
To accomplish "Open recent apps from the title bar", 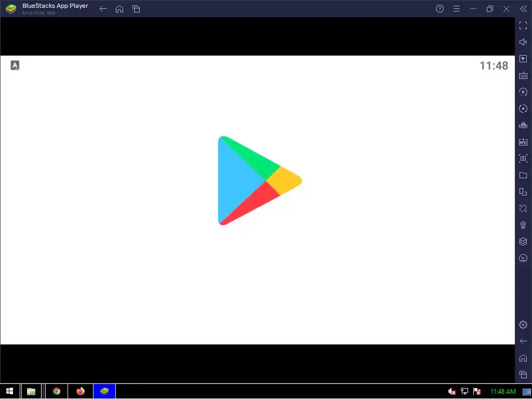I will [x=136, y=9].
